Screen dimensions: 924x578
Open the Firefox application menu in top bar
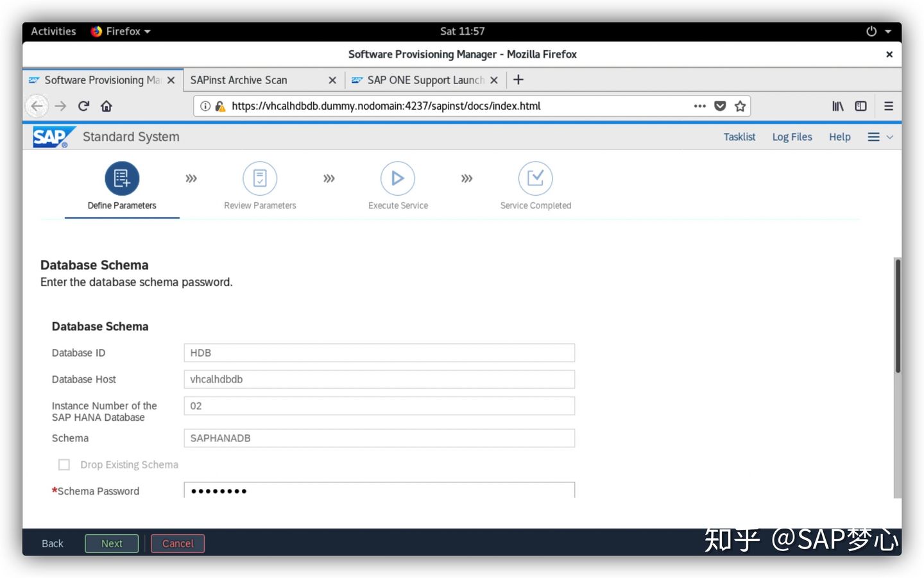coord(121,31)
